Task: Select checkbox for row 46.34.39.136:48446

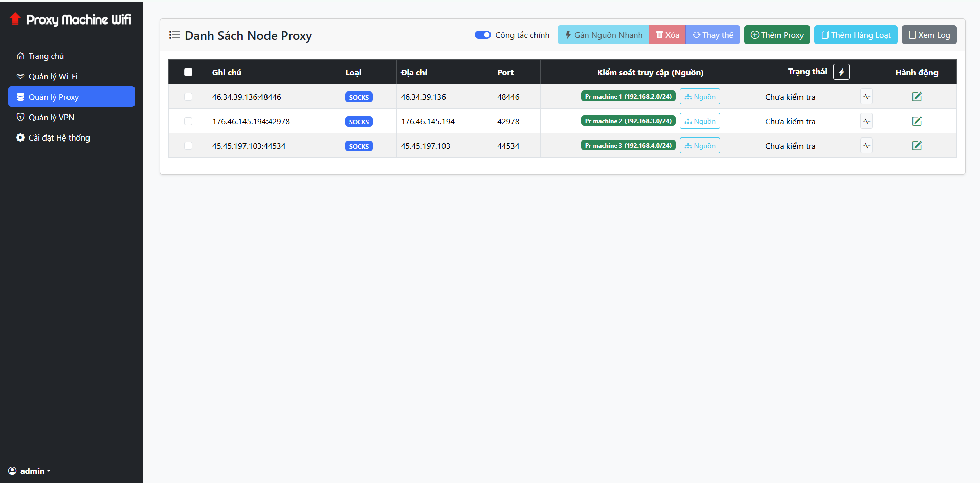Action: point(188,97)
